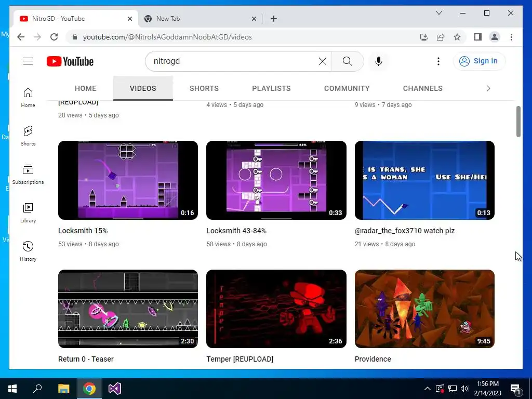Open the YouTube hamburger guide menu
532x399 pixels.
point(28,61)
